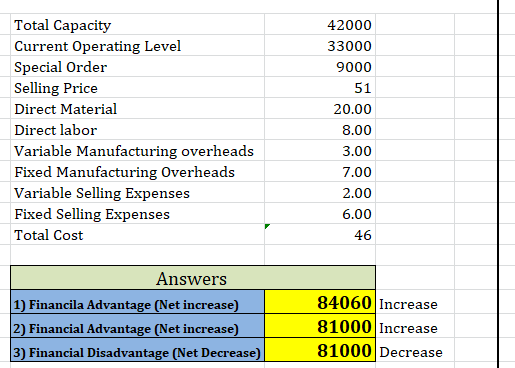
Task: Click the selling price value 51
Action: click(320, 87)
